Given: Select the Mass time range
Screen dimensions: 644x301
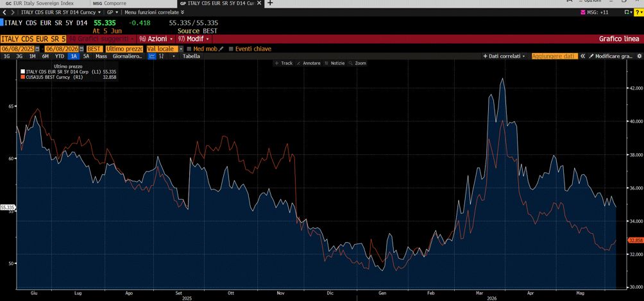Looking at the screenshot, I should click(101, 56).
